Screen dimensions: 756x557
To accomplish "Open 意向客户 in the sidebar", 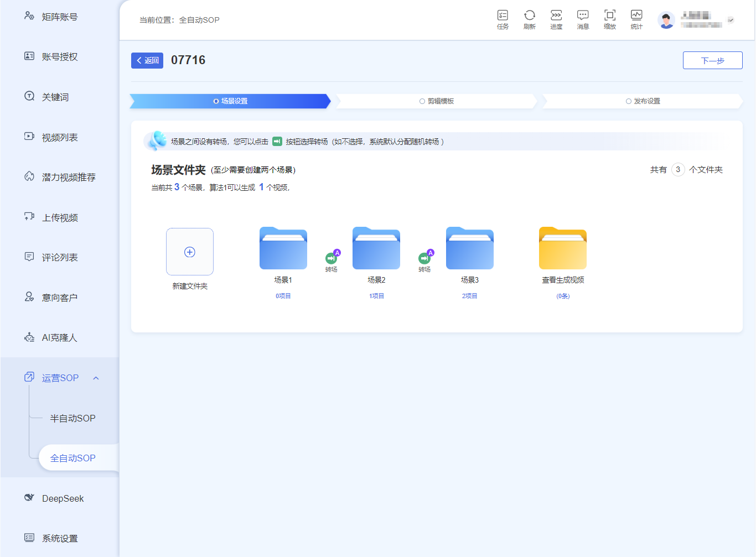I will [x=60, y=298].
